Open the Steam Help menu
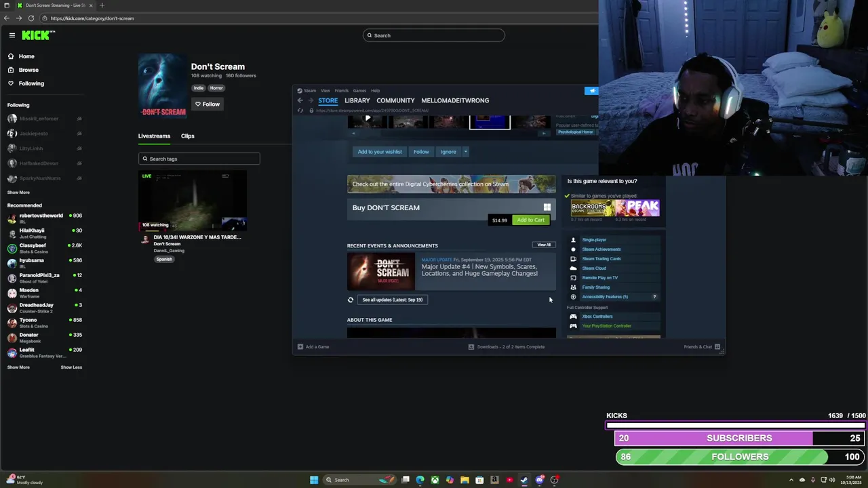868x488 pixels. tap(375, 91)
